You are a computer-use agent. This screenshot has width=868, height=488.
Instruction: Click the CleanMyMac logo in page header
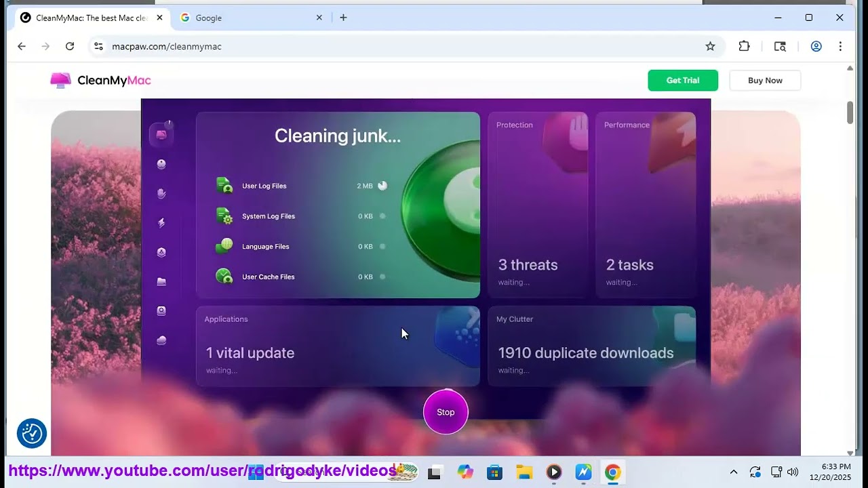point(100,80)
